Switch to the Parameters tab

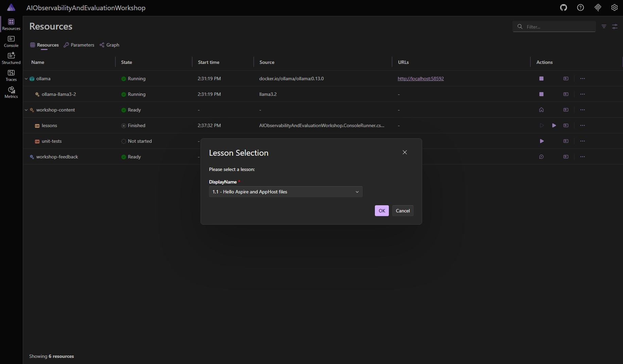(79, 45)
